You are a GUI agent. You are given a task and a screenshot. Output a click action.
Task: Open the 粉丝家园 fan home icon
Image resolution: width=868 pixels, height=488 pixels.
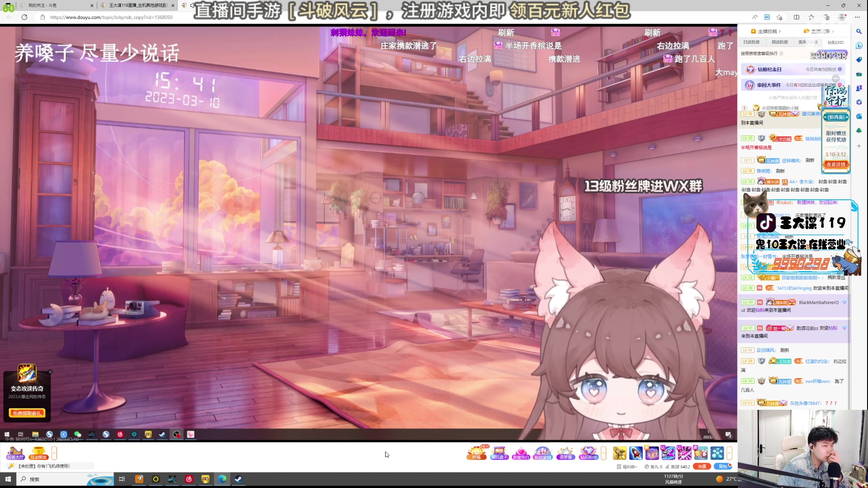tap(542, 453)
